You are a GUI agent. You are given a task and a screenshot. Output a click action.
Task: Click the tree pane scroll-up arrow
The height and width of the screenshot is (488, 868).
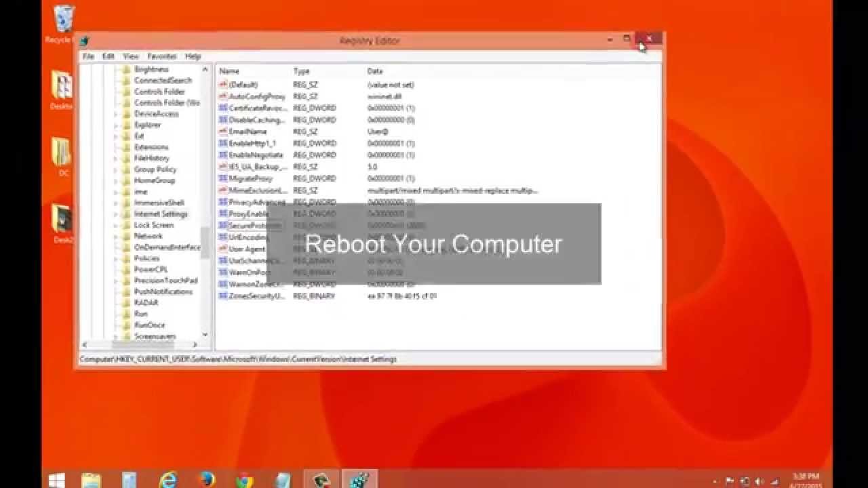pos(205,69)
